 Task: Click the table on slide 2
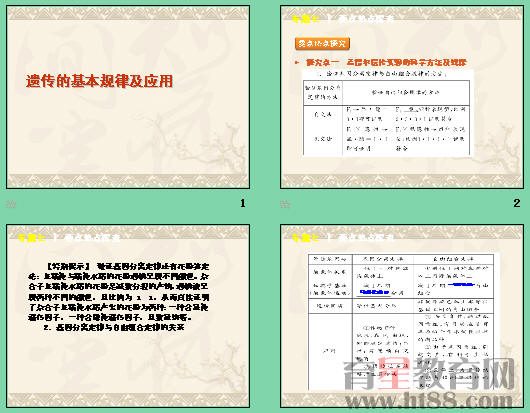pyautogui.click(x=386, y=118)
